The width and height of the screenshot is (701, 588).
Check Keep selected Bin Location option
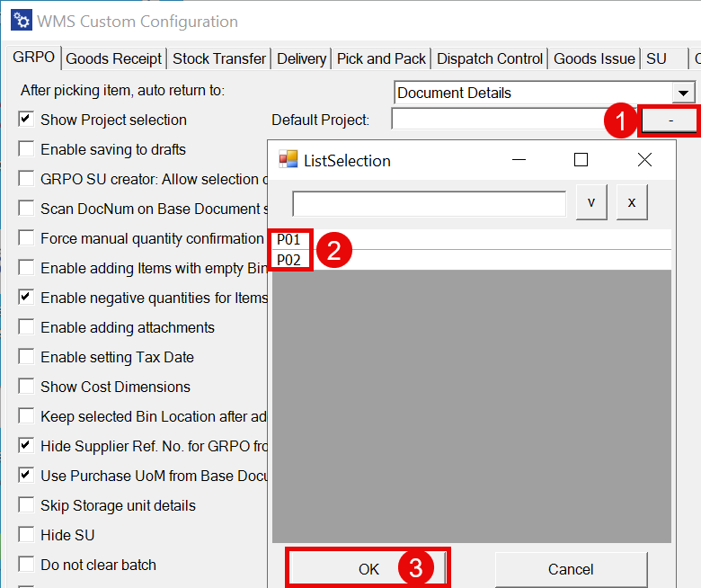point(26,416)
